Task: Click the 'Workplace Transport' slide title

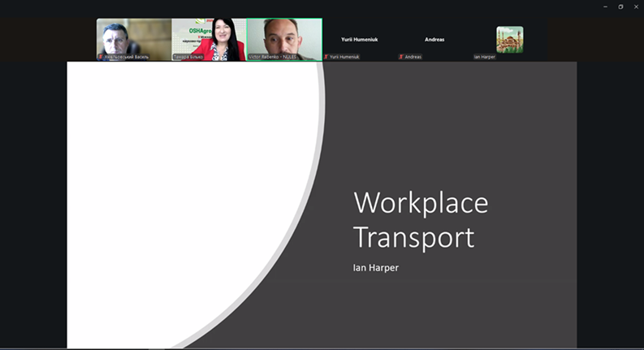Action: 421,220
